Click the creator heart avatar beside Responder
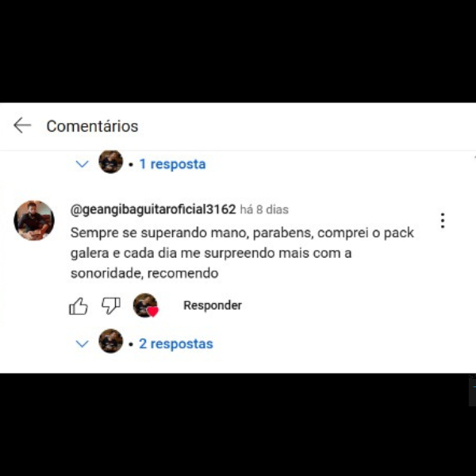The image size is (476, 476). (x=146, y=305)
